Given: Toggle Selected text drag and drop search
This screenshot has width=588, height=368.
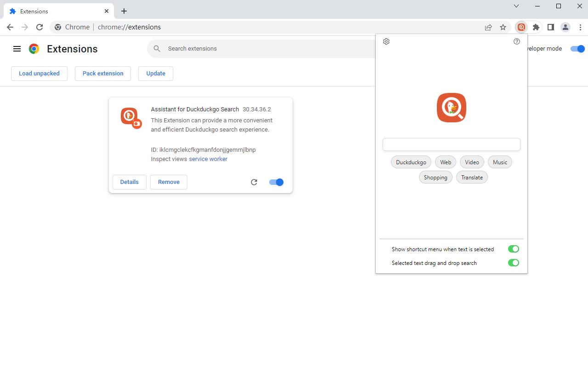Looking at the screenshot, I should 514,263.
